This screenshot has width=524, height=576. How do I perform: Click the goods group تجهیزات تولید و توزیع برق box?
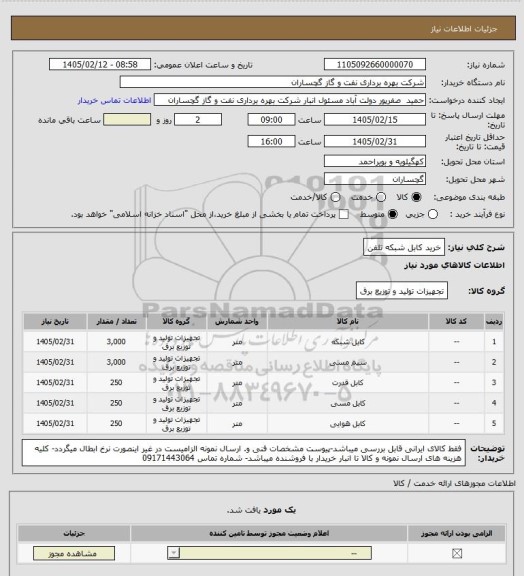point(402,291)
